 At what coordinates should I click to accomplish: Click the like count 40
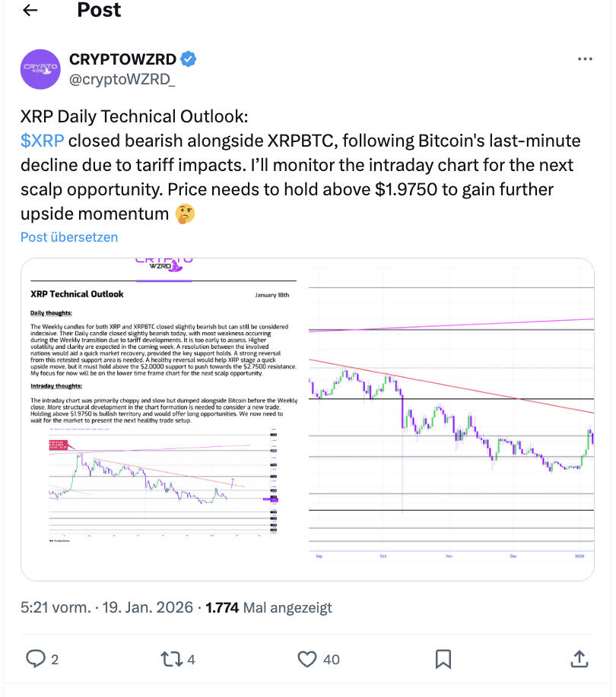coord(331,659)
